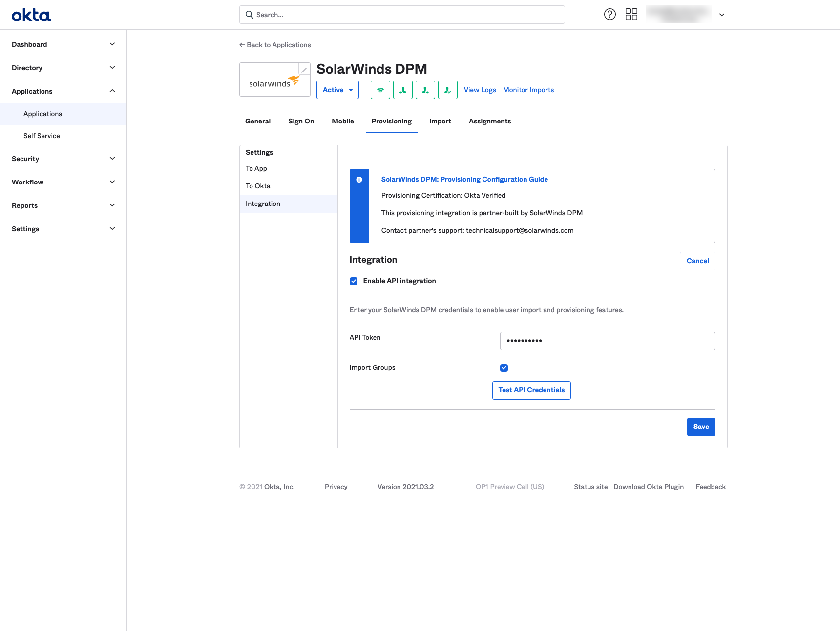Screen dimensions: 840x631
Task: Click the info icon in the blue banner
Action: [x=359, y=180]
